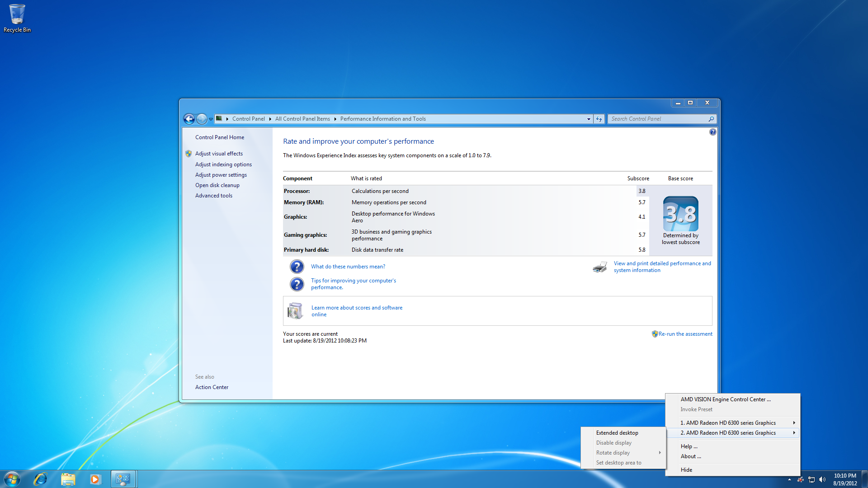Select the Processor subscore 3.8
The width and height of the screenshot is (868, 488).
642,191
